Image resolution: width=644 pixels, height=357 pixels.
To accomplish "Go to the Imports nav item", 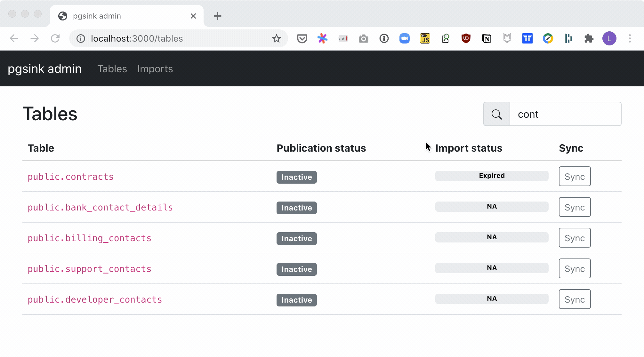I will click(155, 69).
